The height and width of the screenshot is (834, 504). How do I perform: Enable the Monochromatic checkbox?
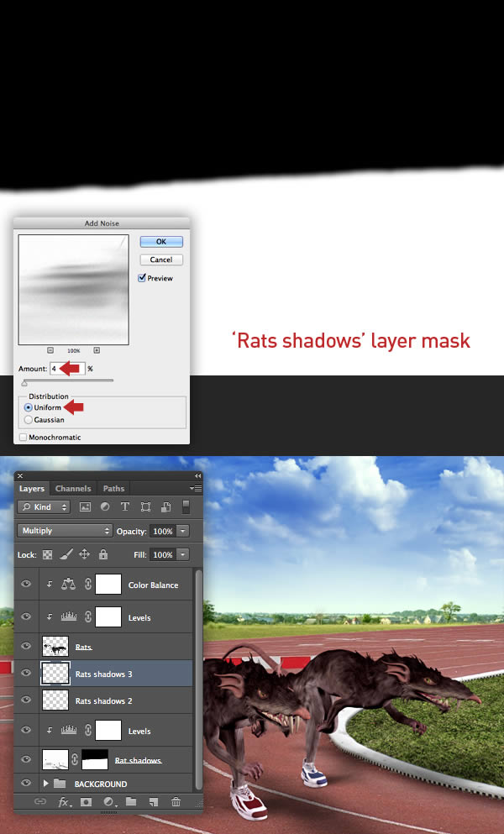click(x=23, y=438)
